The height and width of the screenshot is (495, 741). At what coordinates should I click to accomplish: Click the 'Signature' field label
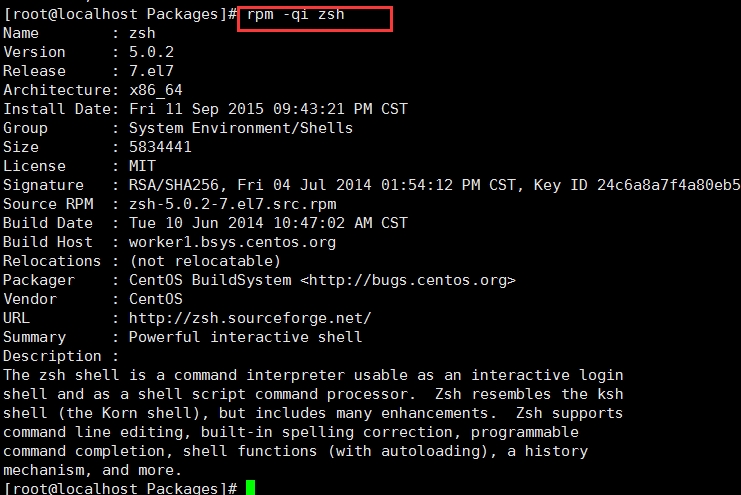click(43, 185)
